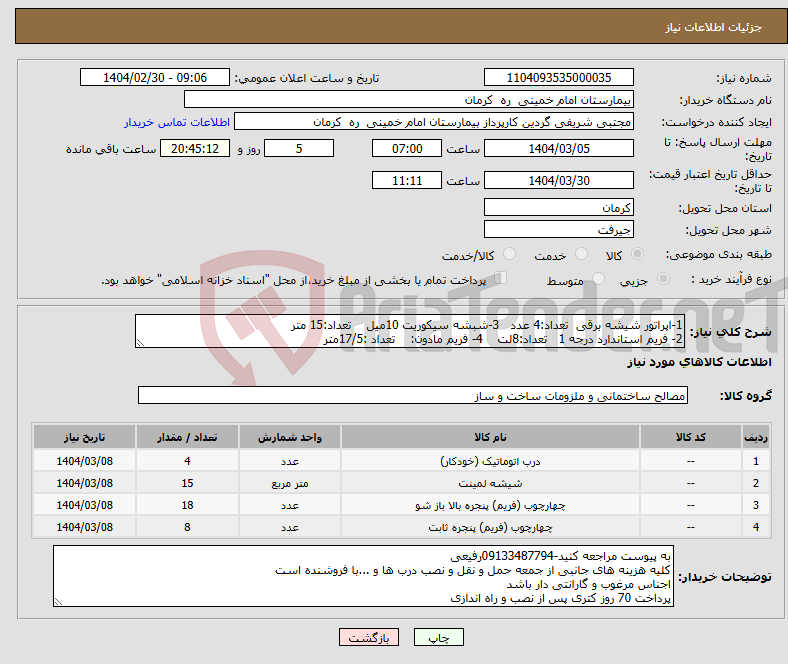Viewport: 788px width, 664px height.
Task: Click the request creator name field
Action: pyautogui.click(x=434, y=122)
